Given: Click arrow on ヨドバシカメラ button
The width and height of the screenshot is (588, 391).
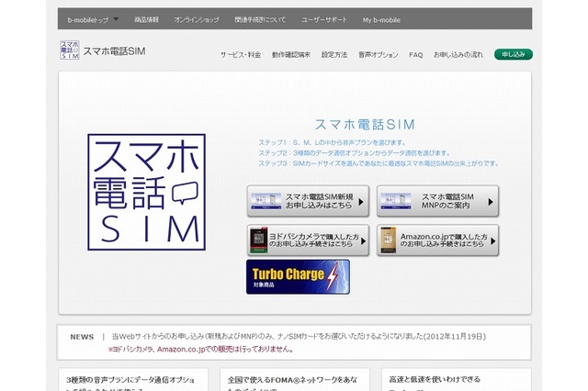Looking at the screenshot, I should click(363, 241).
